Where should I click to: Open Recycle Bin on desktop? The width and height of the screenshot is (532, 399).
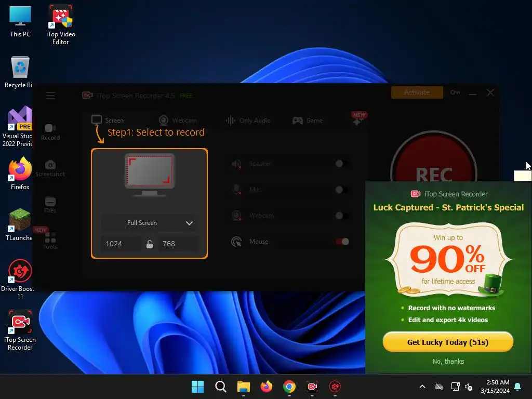(x=19, y=72)
